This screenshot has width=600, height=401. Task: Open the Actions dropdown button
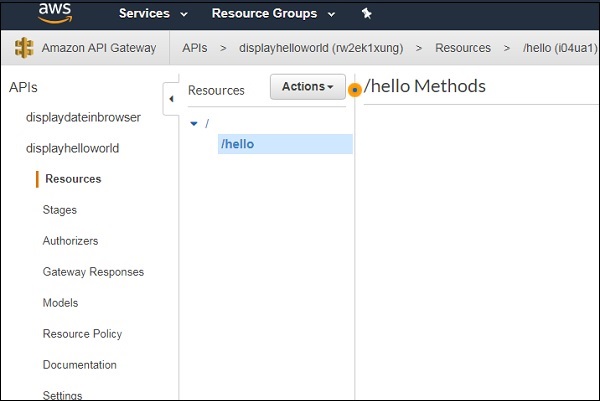[x=307, y=87]
